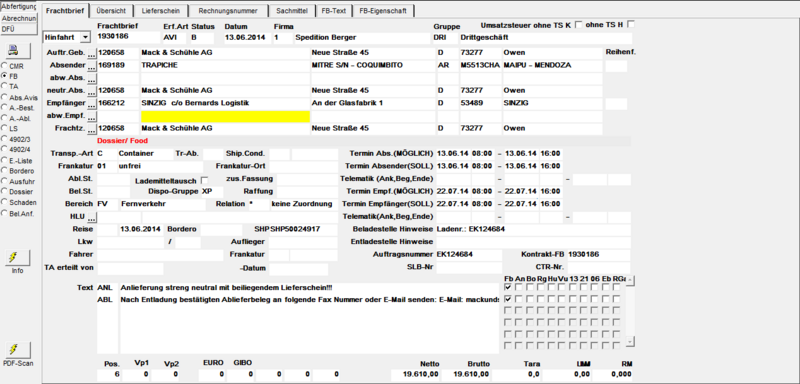Toggle the ohne TS H checkbox

tap(631, 24)
